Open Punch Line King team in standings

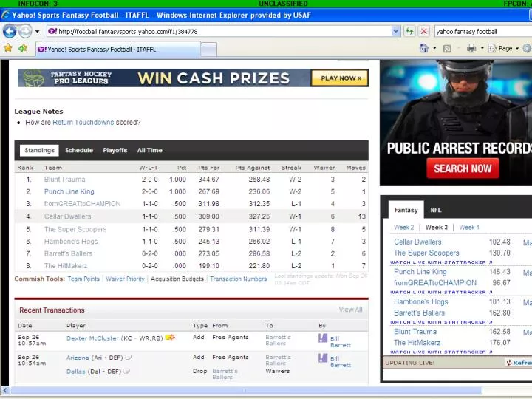tap(69, 191)
